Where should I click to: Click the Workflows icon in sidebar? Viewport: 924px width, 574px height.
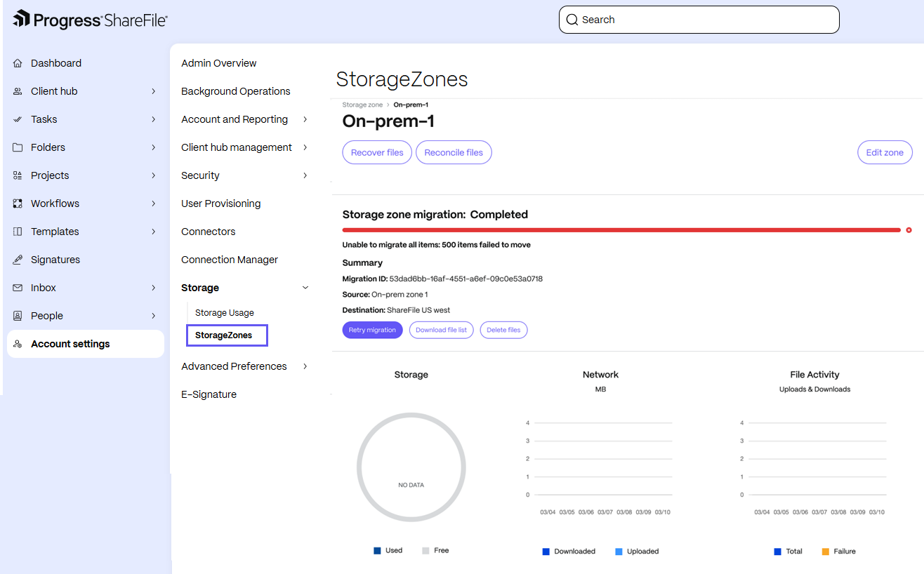tap(18, 203)
